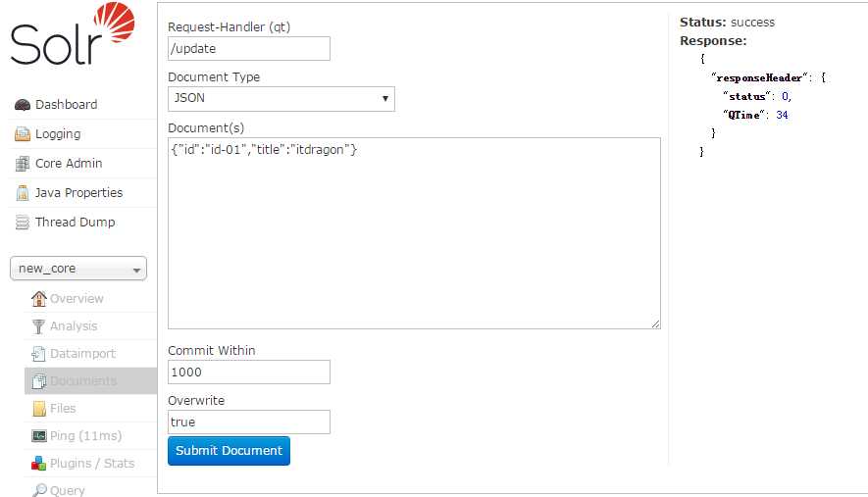Click the Response: heading
Image resolution: width=868 pixels, height=497 pixels.
(713, 41)
